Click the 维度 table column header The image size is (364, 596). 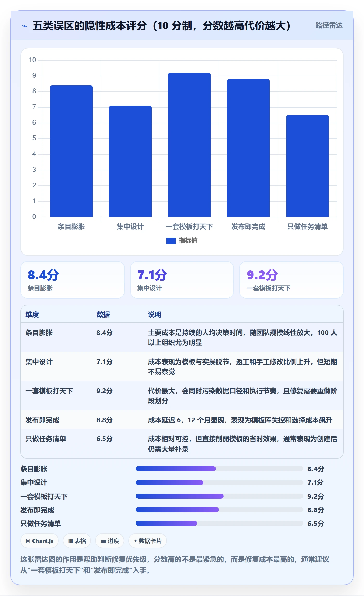click(32, 315)
